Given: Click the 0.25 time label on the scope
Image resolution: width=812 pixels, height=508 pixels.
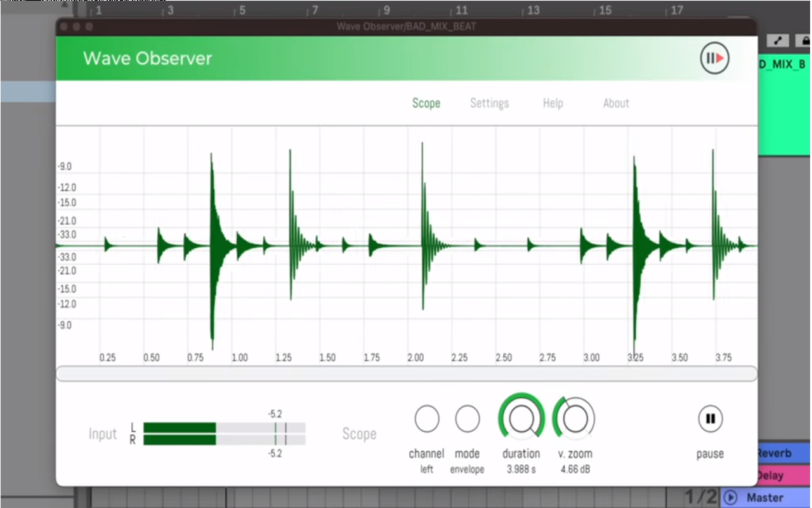Looking at the screenshot, I should [x=108, y=358].
